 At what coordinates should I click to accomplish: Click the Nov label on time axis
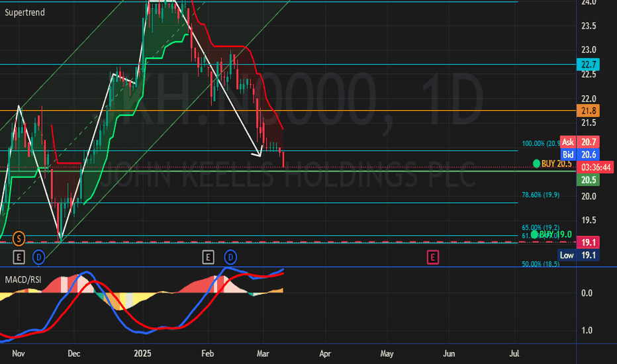click(x=19, y=353)
